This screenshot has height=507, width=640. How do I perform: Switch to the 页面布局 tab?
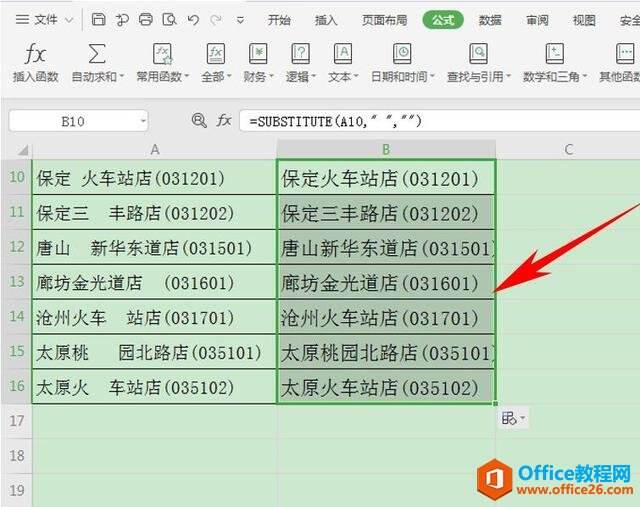tap(384, 20)
